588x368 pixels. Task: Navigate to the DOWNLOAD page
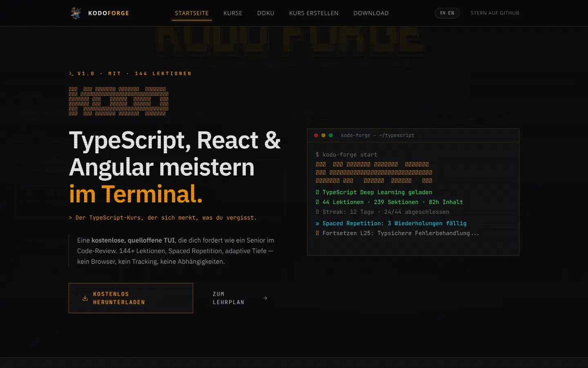click(371, 13)
